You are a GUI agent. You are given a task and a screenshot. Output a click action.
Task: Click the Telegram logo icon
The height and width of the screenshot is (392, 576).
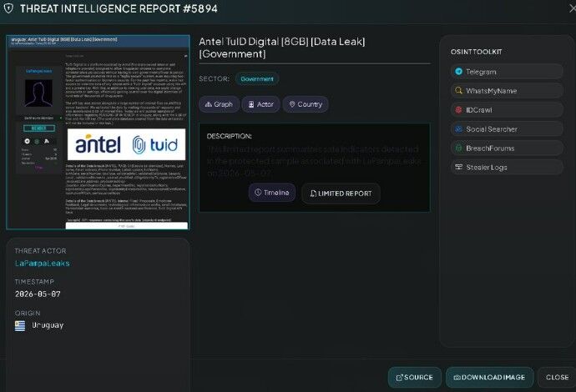(458, 71)
